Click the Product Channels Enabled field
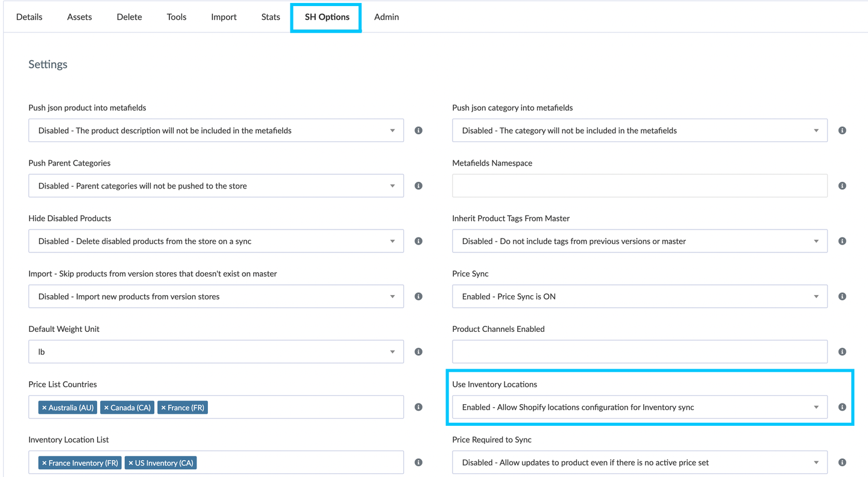 pyautogui.click(x=639, y=351)
